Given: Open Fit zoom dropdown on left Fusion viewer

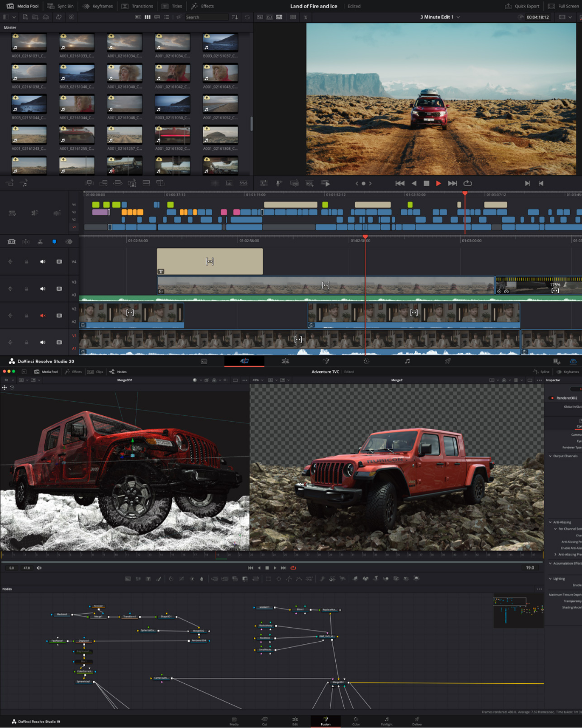Looking at the screenshot, I should click(8, 380).
